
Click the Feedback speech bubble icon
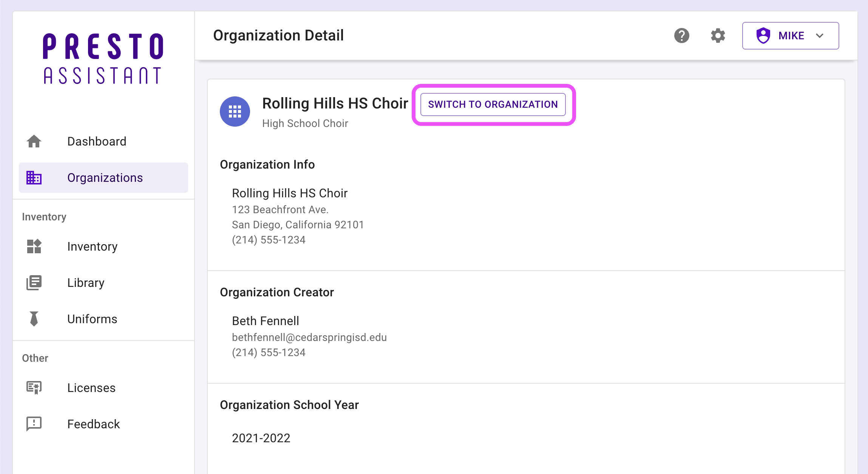pos(34,424)
